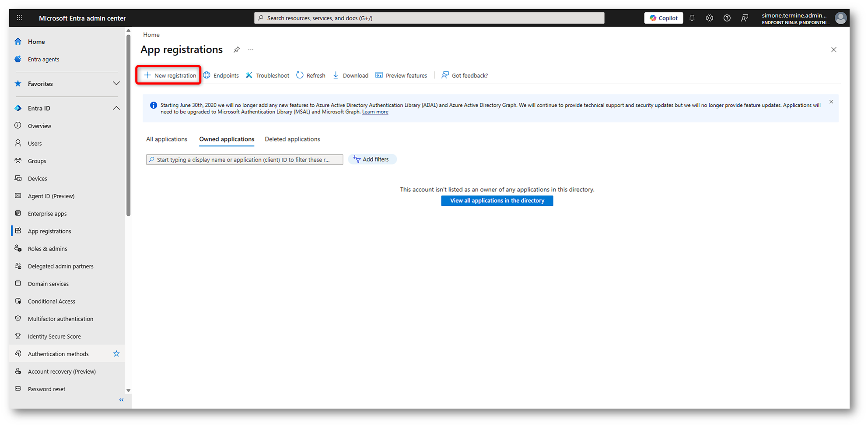Click the sidebar scroll-down arrow
This screenshot has height=427, width=868.
click(x=128, y=390)
